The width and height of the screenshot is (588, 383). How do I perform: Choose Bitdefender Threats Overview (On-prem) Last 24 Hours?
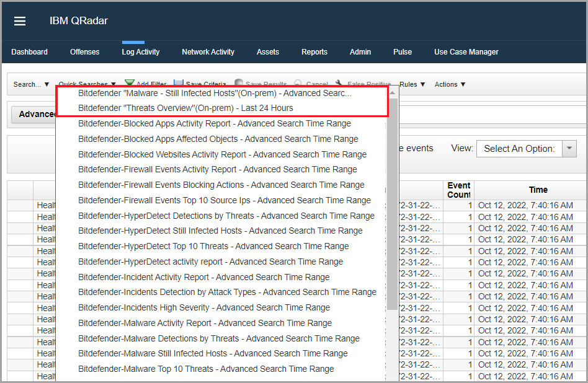point(185,108)
